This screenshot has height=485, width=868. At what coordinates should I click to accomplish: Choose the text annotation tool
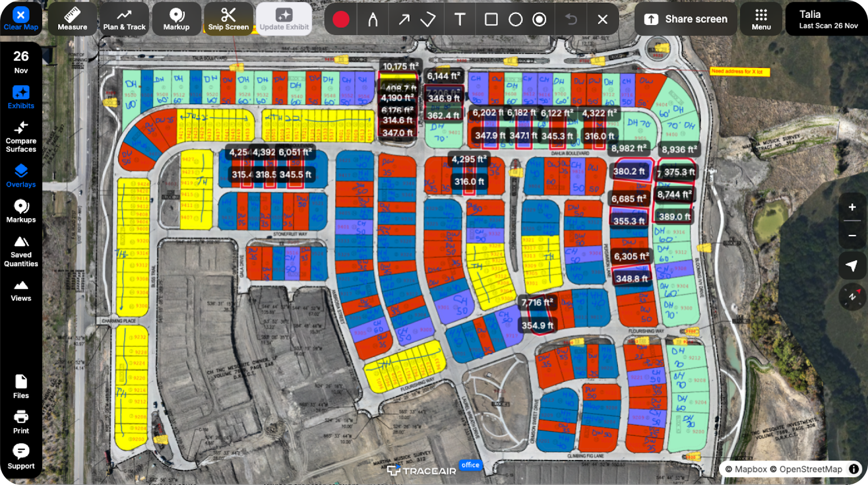point(459,20)
